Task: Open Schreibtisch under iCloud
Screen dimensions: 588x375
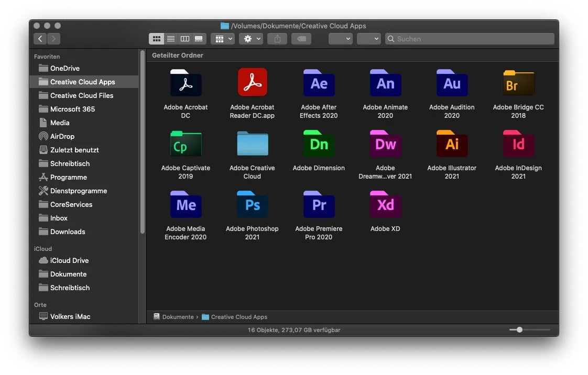Action: 84,288
